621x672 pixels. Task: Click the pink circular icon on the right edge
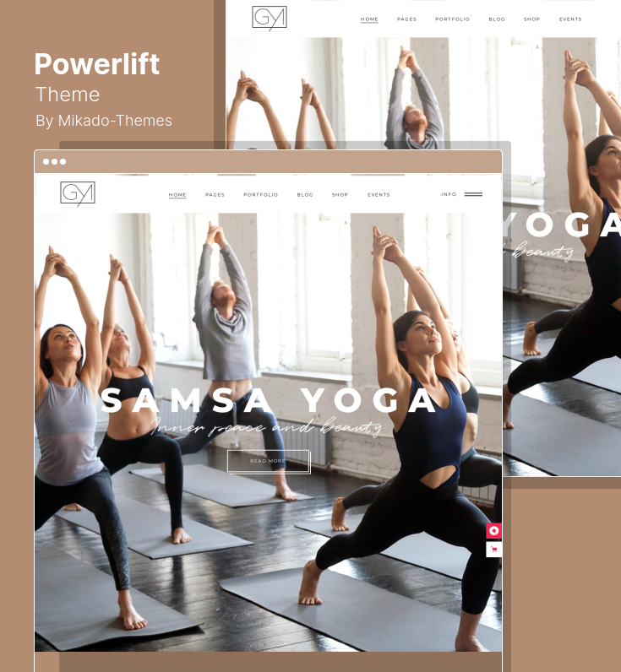click(x=493, y=531)
